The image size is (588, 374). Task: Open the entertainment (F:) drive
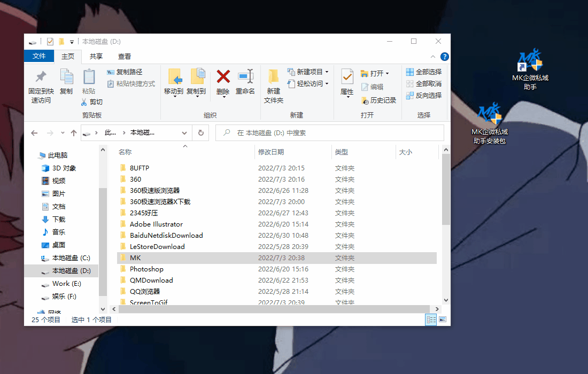59,297
